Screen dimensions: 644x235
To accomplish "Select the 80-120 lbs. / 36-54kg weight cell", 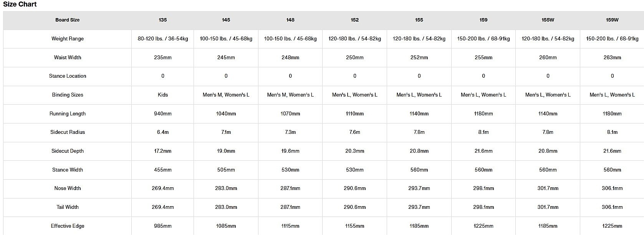I will click(163, 39).
